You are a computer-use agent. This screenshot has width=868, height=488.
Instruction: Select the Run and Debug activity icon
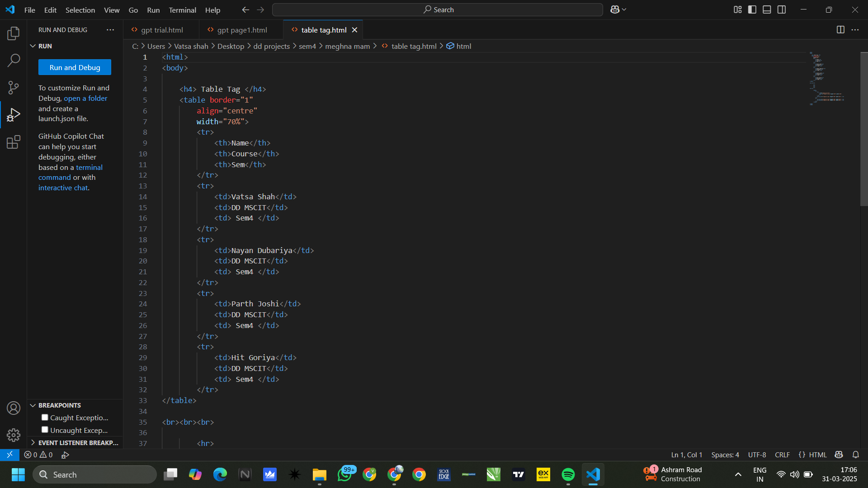tap(14, 115)
